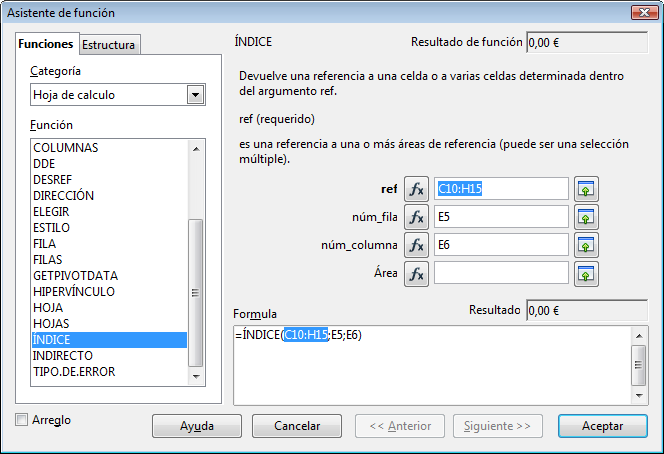Click the function list scrollbar thumb

[x=196, y=293]
